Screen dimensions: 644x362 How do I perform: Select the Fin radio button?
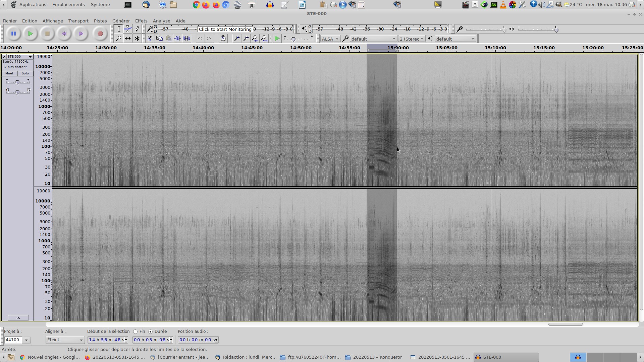[136, 331]
